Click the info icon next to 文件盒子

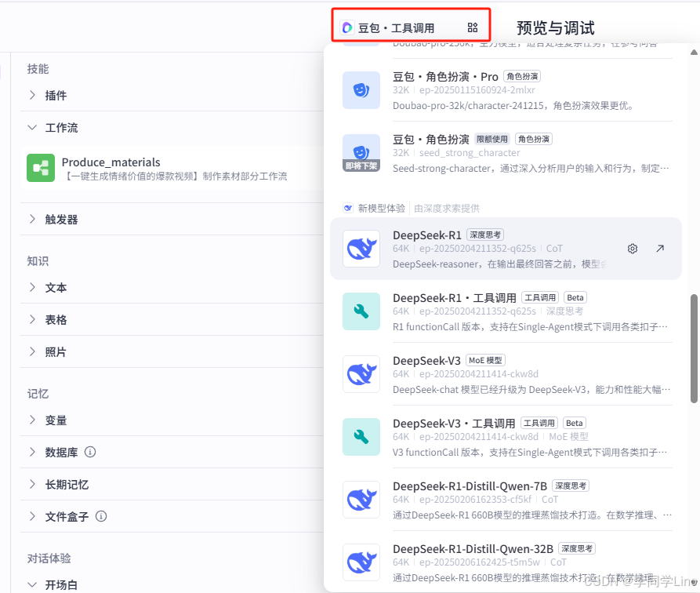click(x=101, y=517)
